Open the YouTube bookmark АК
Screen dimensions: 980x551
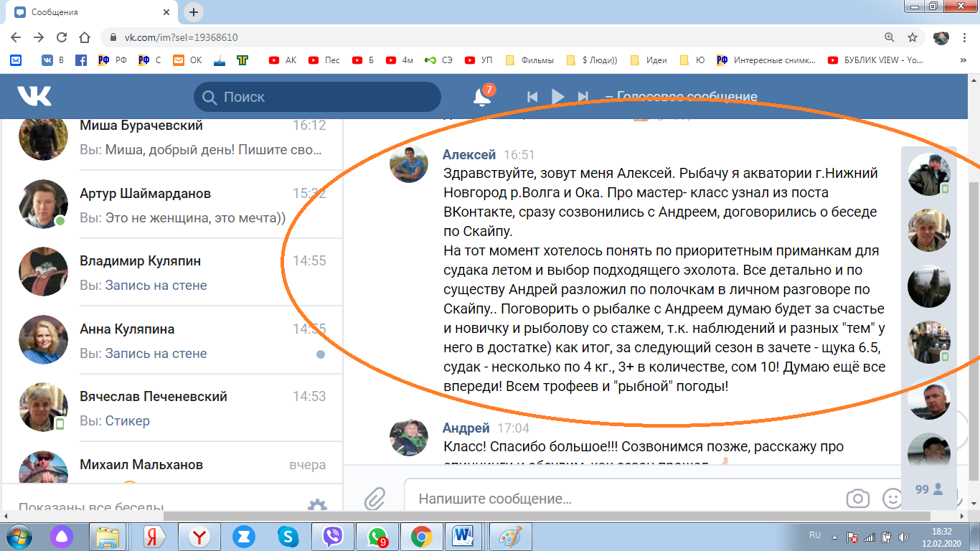tap(283, 60)
